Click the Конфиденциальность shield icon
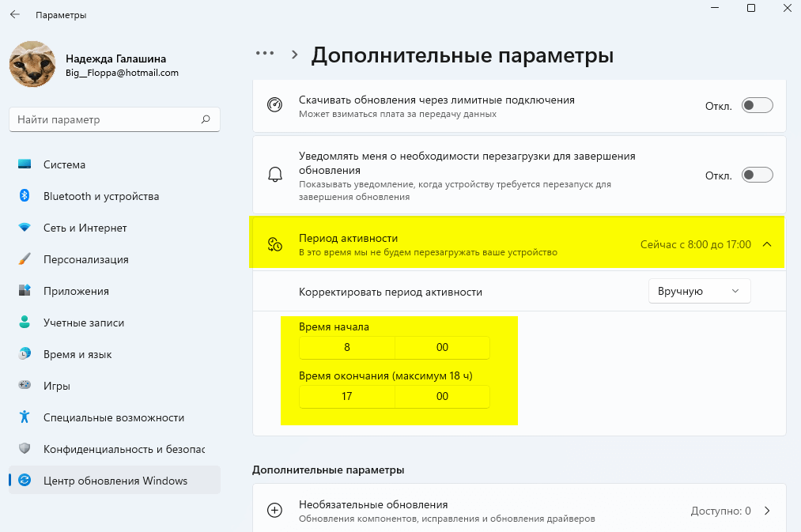801x532 pixels. pyautogui.click(x=25, y=449)
